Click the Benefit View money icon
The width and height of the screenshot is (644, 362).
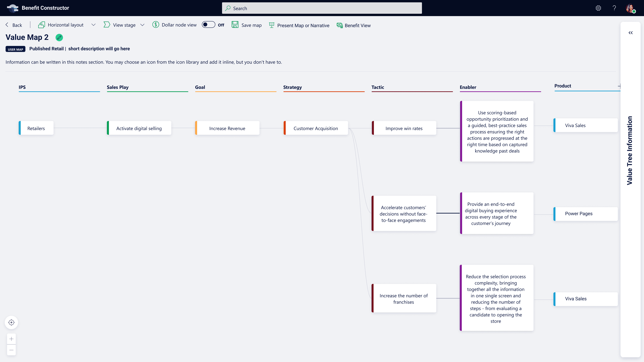click(339, 25)
